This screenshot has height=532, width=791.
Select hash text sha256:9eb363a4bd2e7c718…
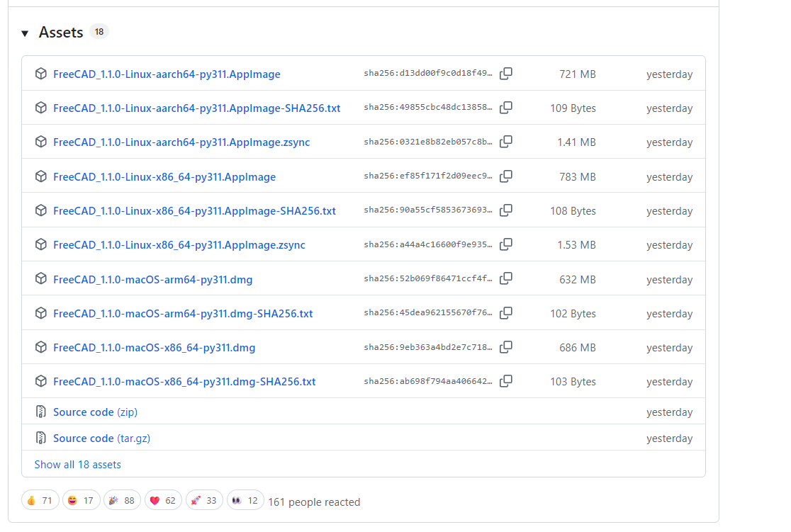click(x=428, y=347)
